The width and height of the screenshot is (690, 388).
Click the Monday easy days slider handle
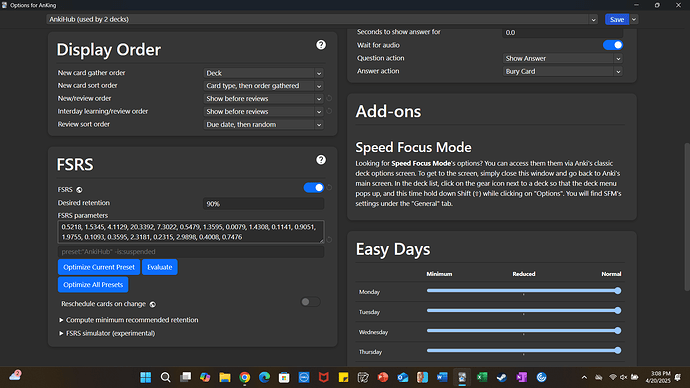(x=618, y=291)
